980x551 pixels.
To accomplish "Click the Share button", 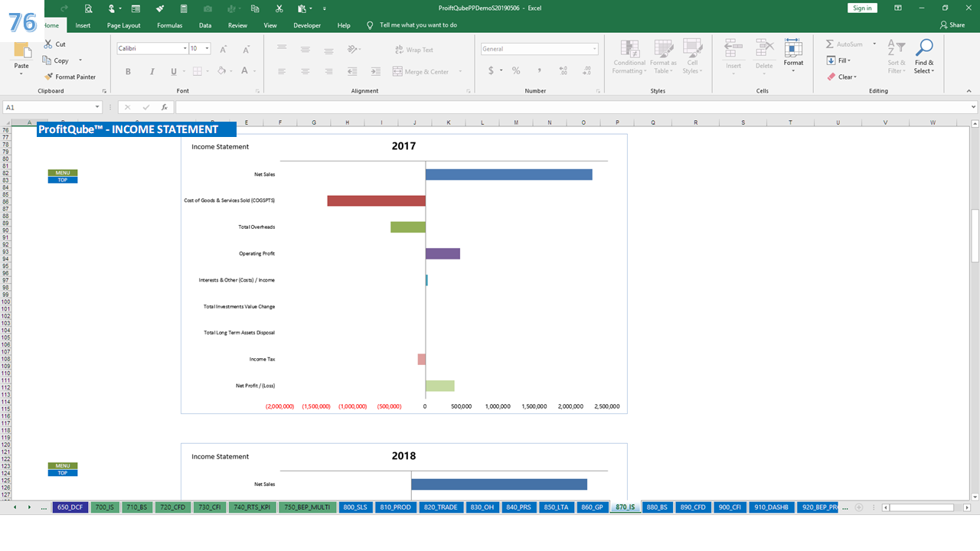I will click(x=952, y=25).
